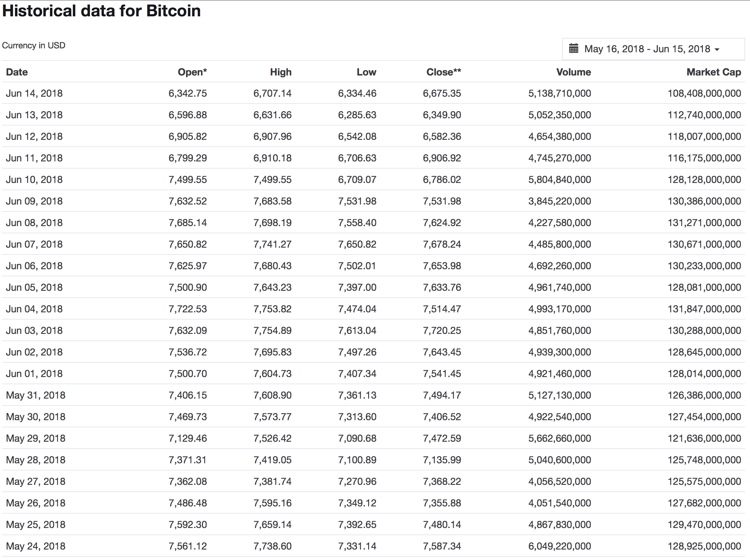The width and height of the screenshot is (750, 560).
Task: Select the May 24, 2018 date cell
Action: pyautogui.click(x=36, y=546)
